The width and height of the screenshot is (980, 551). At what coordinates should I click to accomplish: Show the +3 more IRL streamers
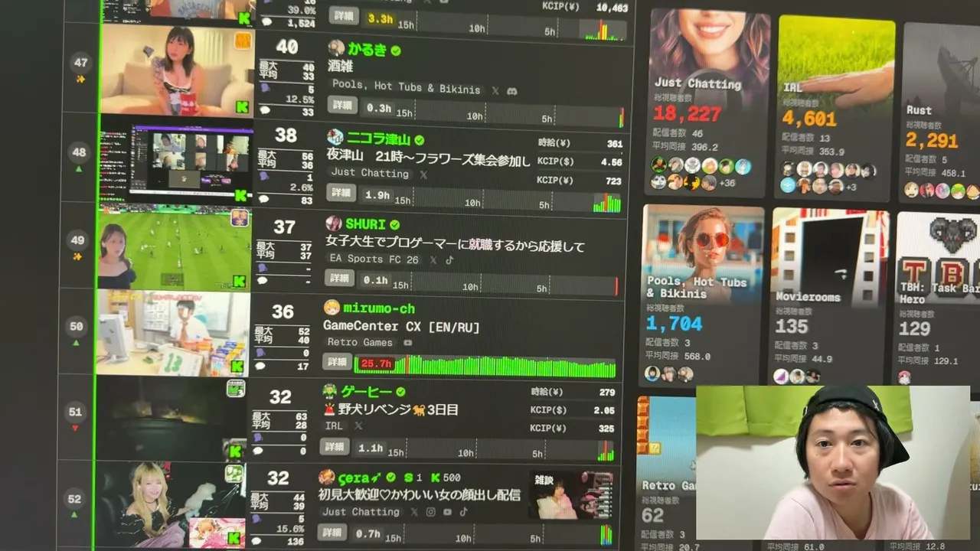pyautogui.click(x=850, y=187)
